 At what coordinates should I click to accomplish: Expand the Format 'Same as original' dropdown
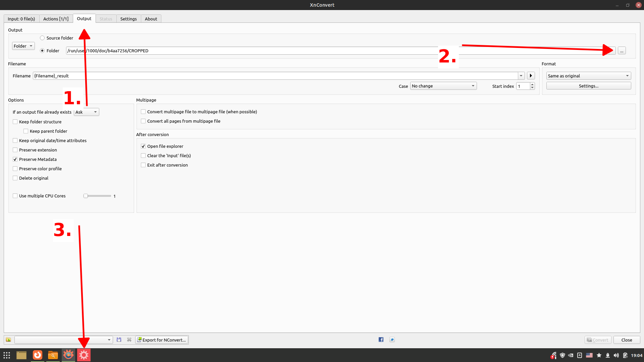point(588,76)
